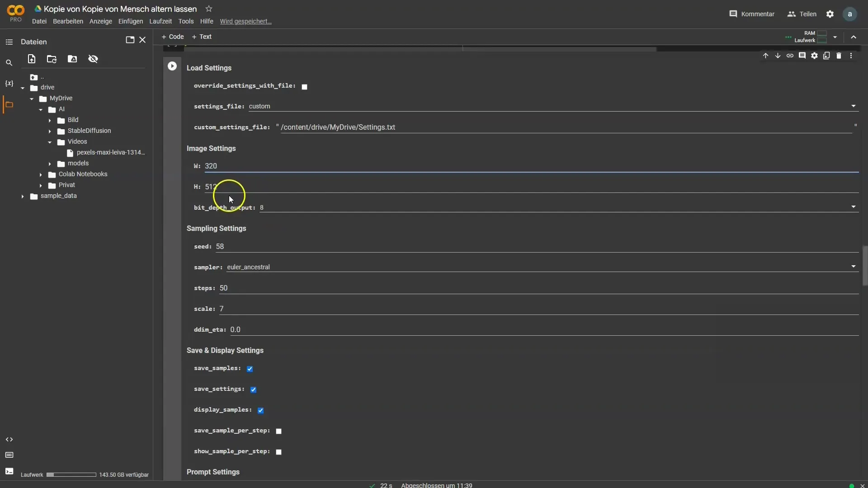Collapse the header with chevron
This screenshot has width=868, height=488.
tap(854, 37)
